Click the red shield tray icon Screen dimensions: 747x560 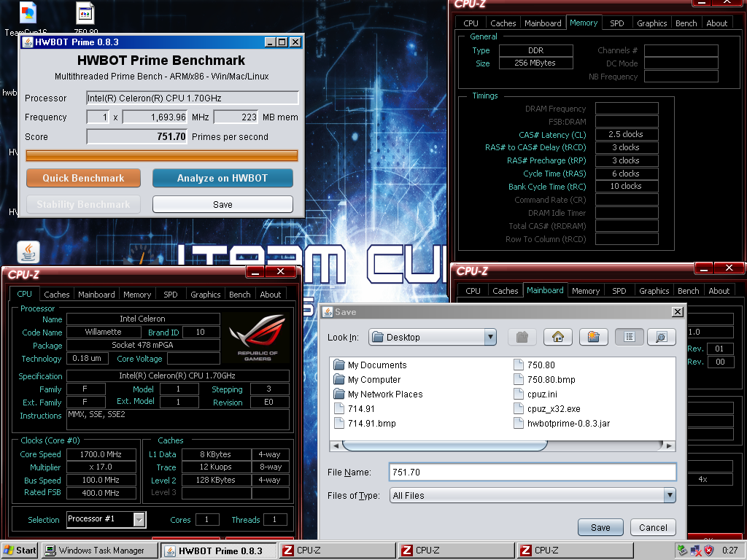point(709,551)
